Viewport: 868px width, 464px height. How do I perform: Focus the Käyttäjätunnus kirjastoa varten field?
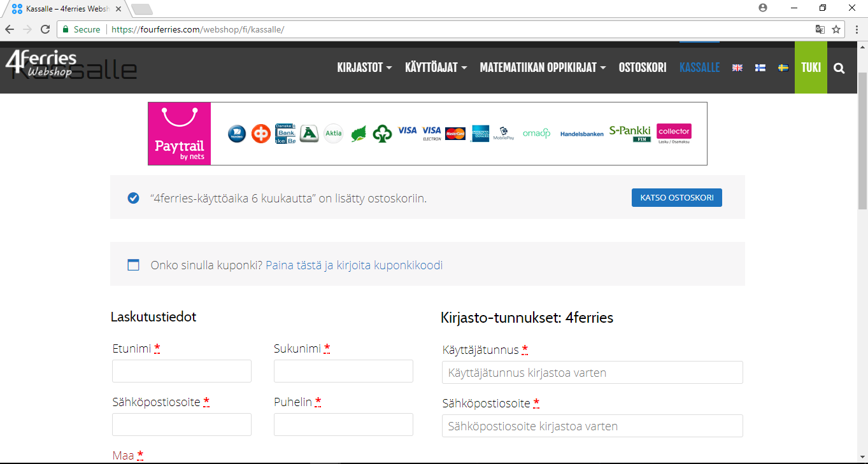click(592, 372)
